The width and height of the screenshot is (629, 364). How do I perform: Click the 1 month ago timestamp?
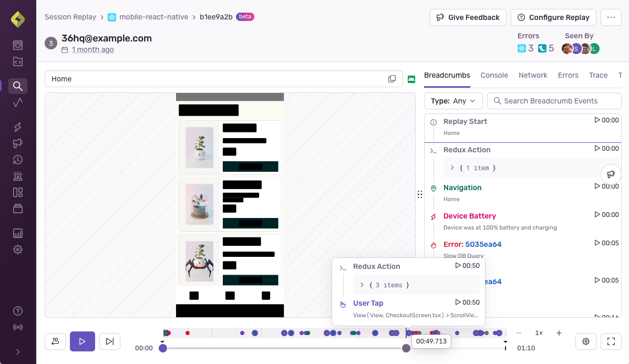[92, 50]
